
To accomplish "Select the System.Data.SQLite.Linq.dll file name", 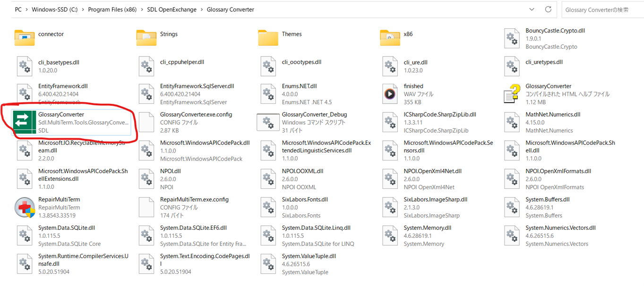I will [x=316, y=228].
